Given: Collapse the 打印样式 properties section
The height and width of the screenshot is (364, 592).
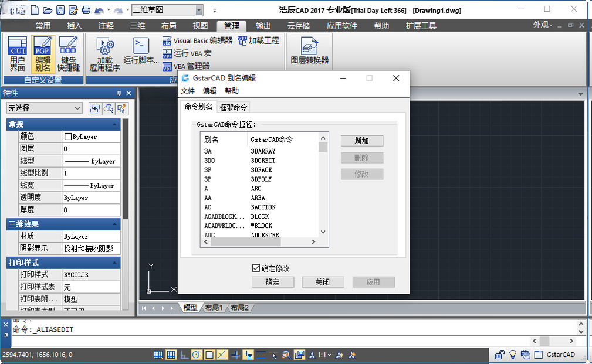Looking at the screenshot, I should [114, 263].
